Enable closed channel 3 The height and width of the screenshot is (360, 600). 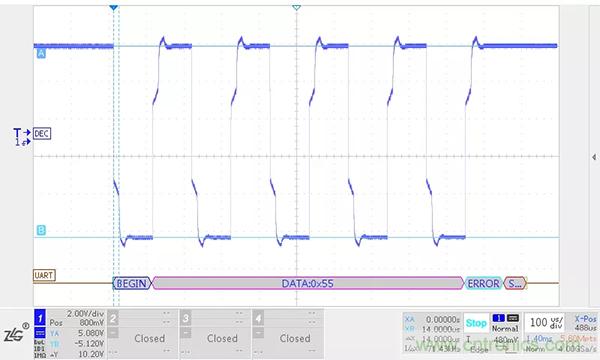(215, 334)
